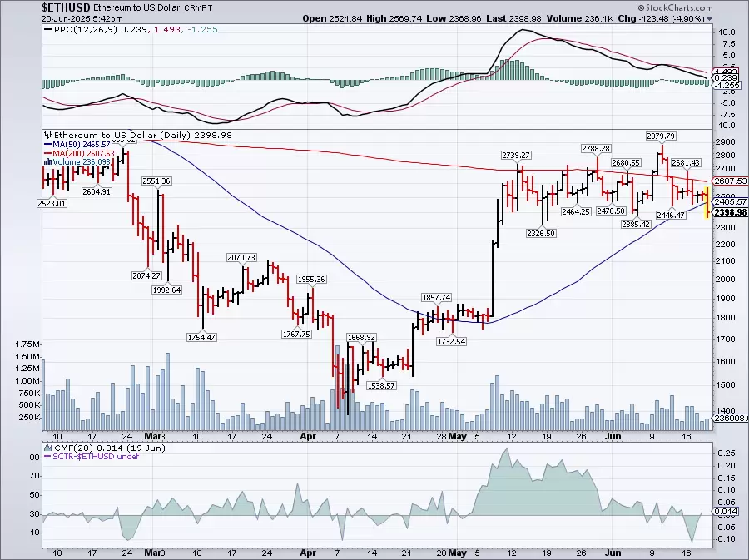Image resolution: width=749 pixels, height=560 pixels.
Task: Click the 2681.43 price label
Action: [686, 163]
